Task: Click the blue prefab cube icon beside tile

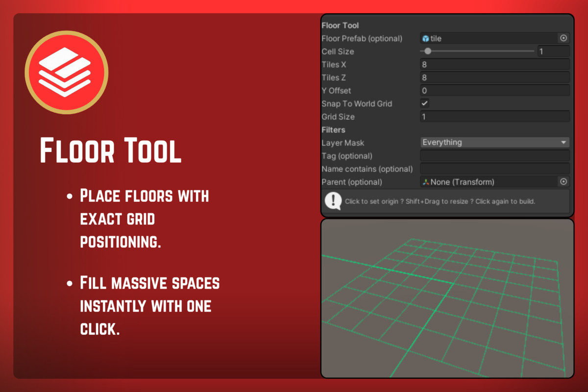Action: [426, 38]
